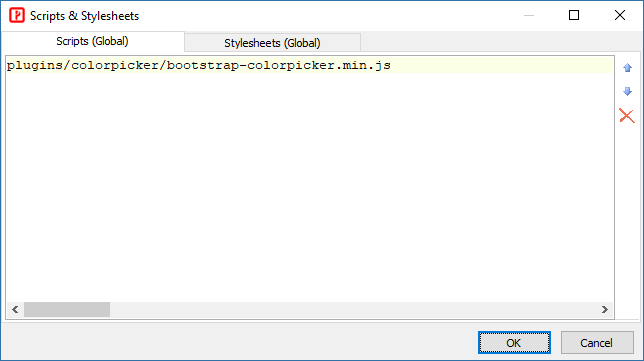Confirm changes with the OK button
The width and height of the screenshot is (644, 361).
[514, 343]
